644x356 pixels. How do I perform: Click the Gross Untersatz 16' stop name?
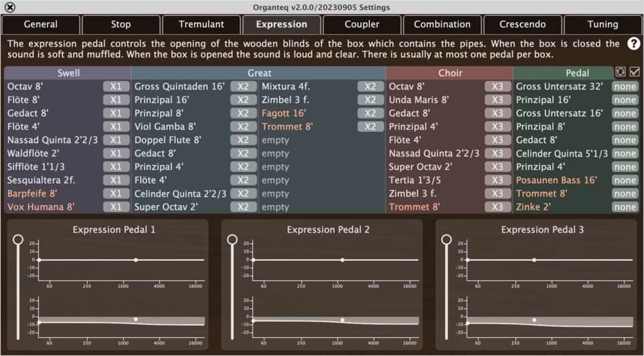coord(560,113)
